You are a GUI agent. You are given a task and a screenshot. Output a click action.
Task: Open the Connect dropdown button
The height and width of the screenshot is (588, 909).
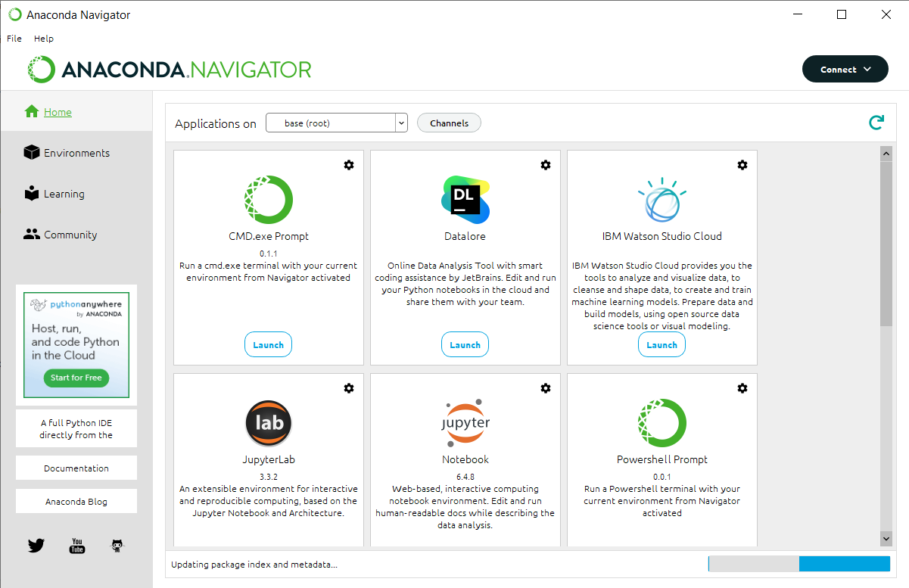tap(845, 69)
